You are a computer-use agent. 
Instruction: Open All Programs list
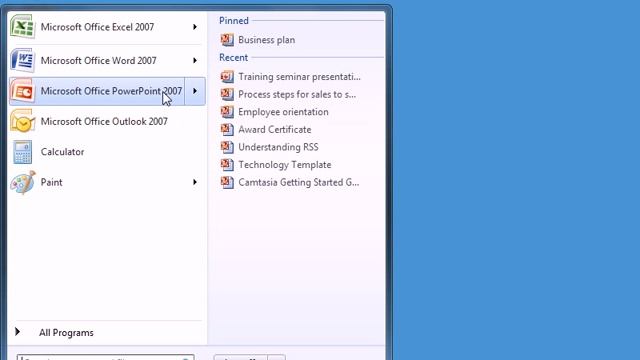[66, 333]
